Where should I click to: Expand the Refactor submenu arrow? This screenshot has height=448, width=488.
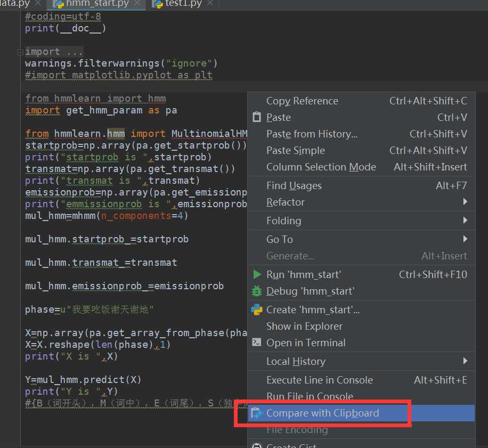(465, 201)
